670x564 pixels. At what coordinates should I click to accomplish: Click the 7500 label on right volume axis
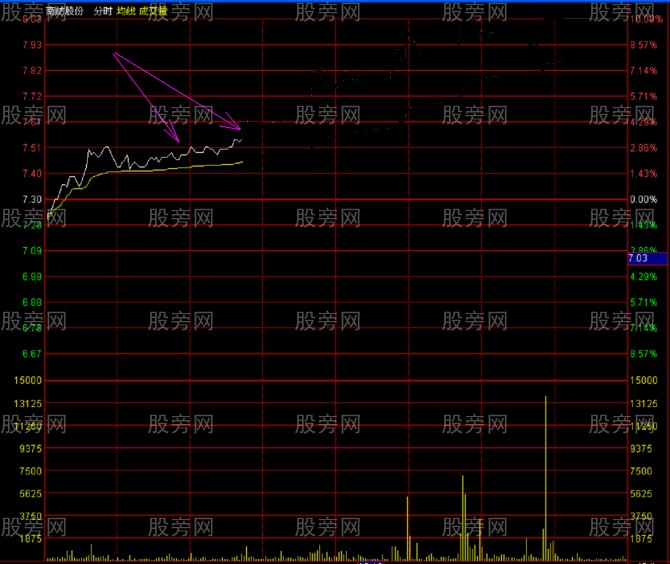(641, 471)
